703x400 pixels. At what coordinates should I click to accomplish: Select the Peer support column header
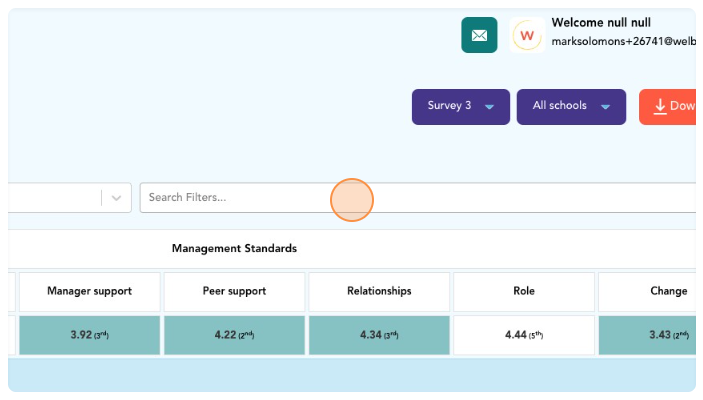(x=234, y=292)
